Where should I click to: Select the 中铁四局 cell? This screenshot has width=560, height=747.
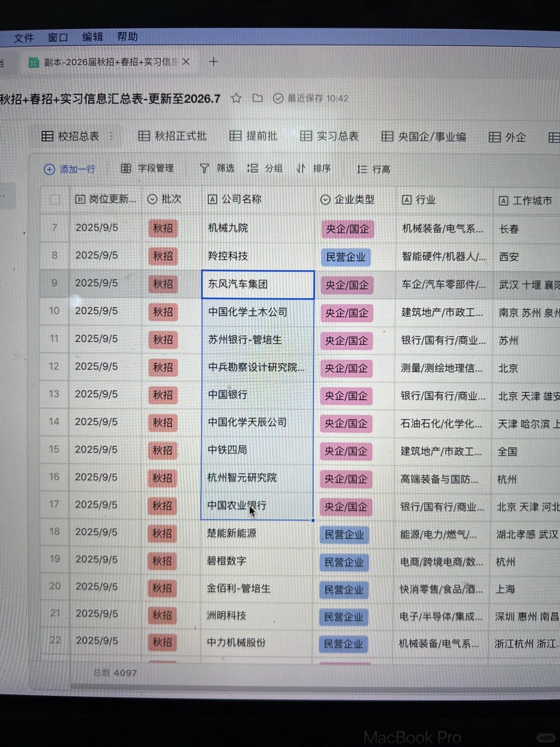(x=257, y=450)
